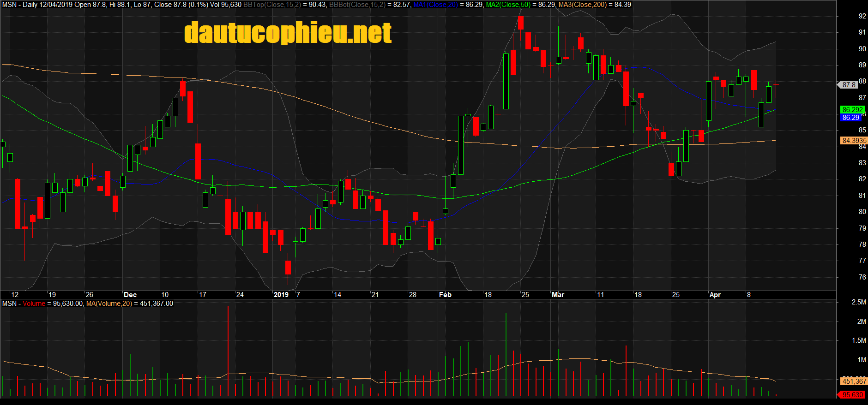Viewport: 868px width, 405px height.
Task: Click the 451,367 volume average tag
Action: 854,381
